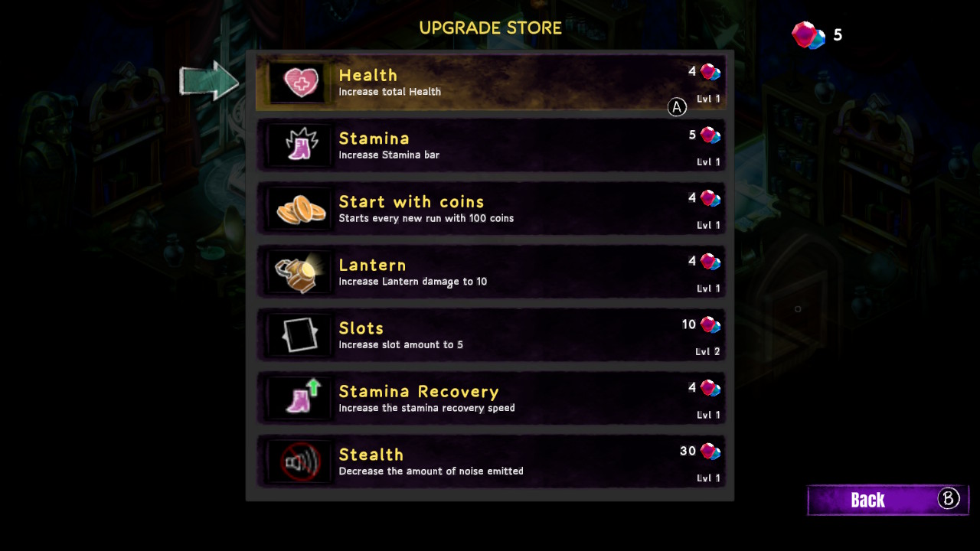Click the Slots empty frame icon
This screenshot has width=980, height=551.
coord(299,335)
